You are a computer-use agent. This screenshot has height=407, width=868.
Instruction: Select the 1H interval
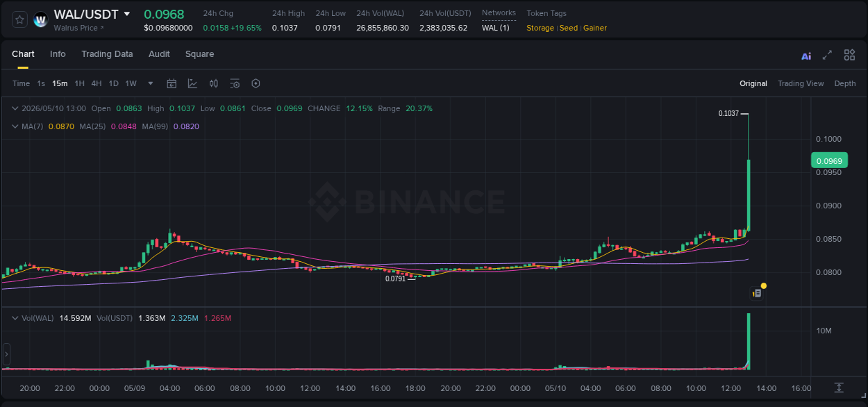79,83
